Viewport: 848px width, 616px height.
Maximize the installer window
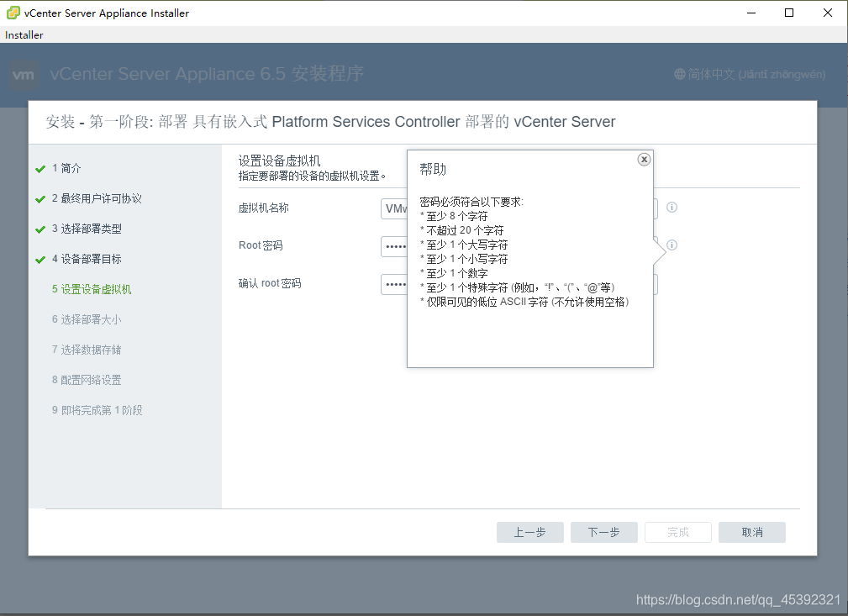(789, 13)
